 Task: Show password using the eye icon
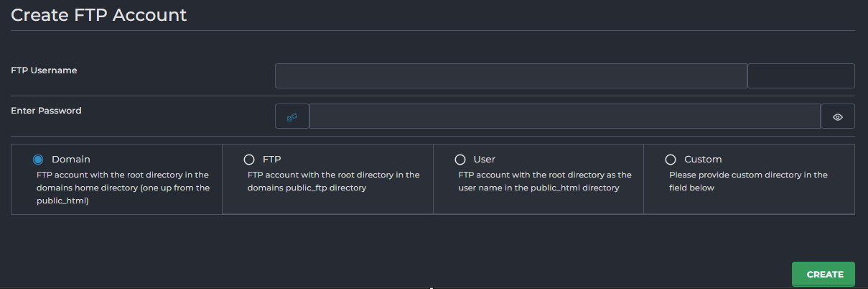click(837, 116)
